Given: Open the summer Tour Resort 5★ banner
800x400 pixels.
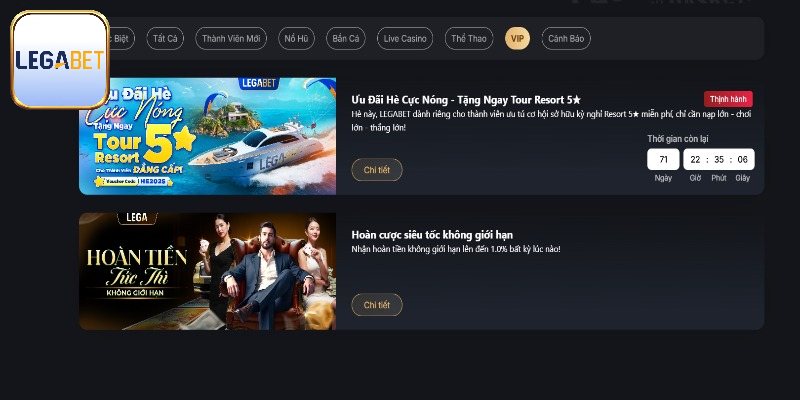Looking at the screenshot, I should [208, 136].
